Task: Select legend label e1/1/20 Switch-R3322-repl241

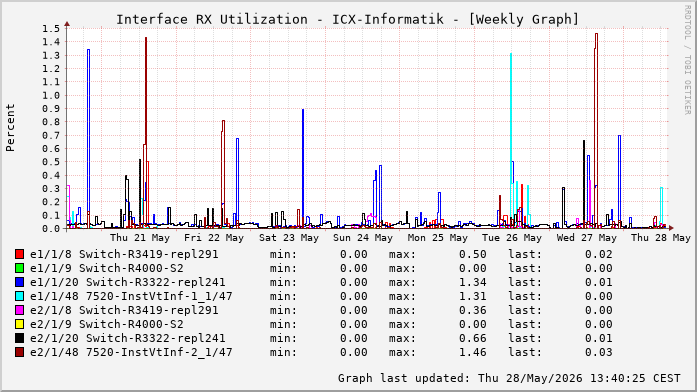Action: click(128, 282)
